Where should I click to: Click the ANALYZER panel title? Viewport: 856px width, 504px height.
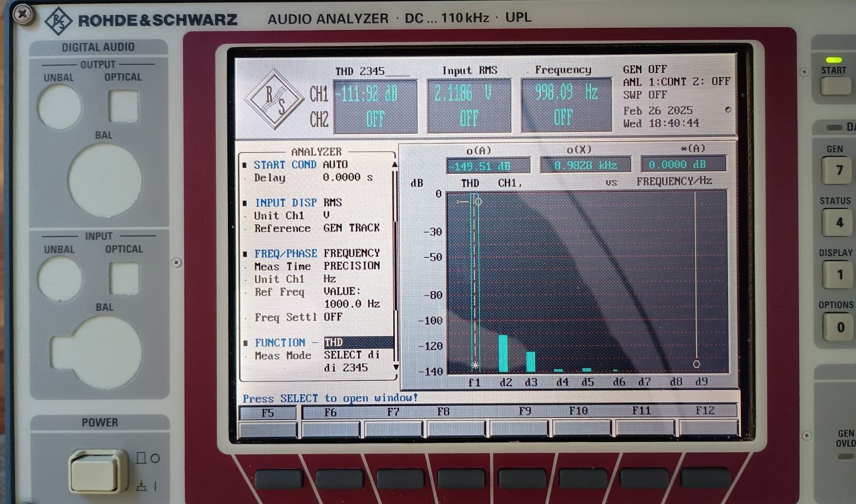click(x=316, y=152)
